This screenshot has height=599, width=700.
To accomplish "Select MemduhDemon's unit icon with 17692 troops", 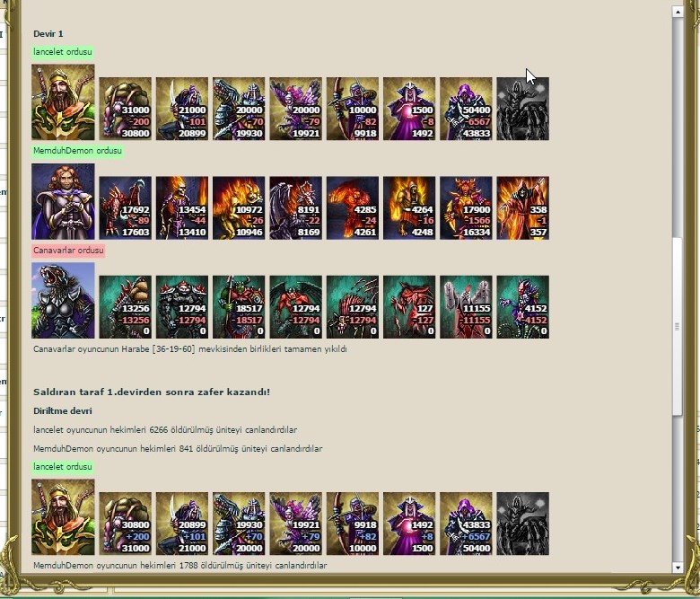I will pos(125,207).
